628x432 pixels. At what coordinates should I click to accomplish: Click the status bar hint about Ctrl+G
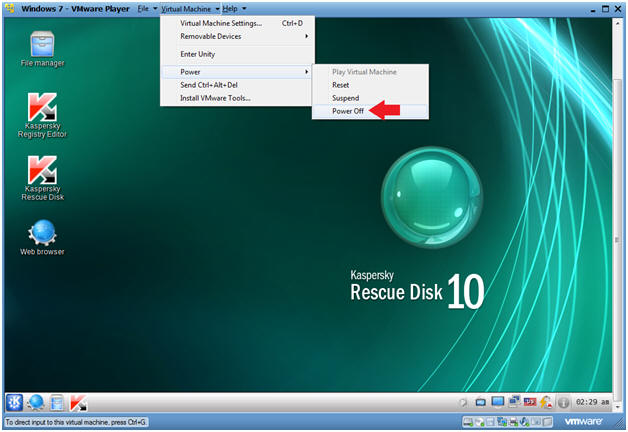click(x=76, y=422)
